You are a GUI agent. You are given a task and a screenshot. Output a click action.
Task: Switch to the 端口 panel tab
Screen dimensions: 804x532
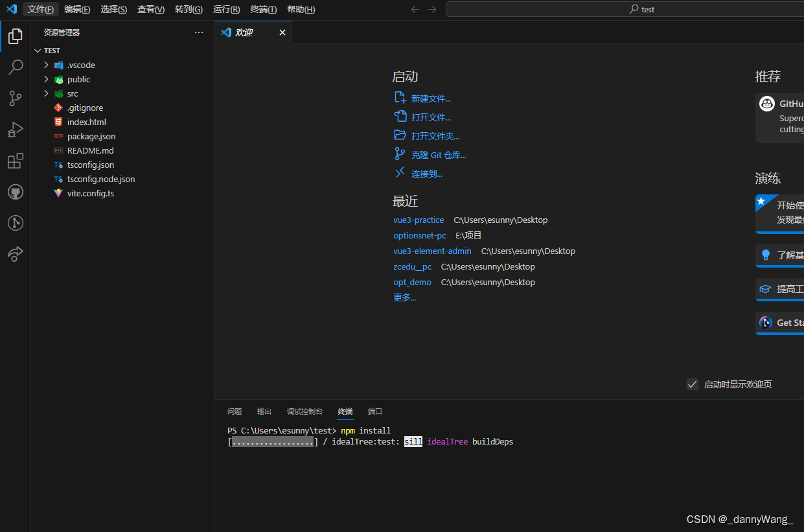click(375, 411)
